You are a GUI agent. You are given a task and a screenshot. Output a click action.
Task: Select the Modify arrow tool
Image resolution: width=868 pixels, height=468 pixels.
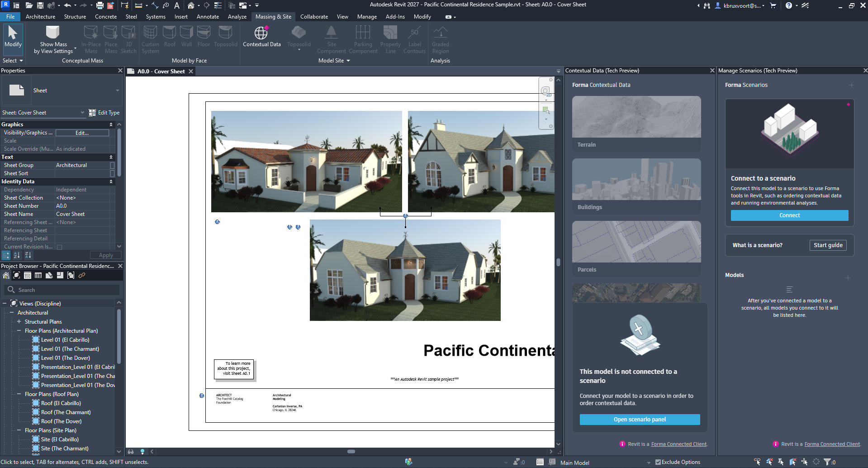13,33
